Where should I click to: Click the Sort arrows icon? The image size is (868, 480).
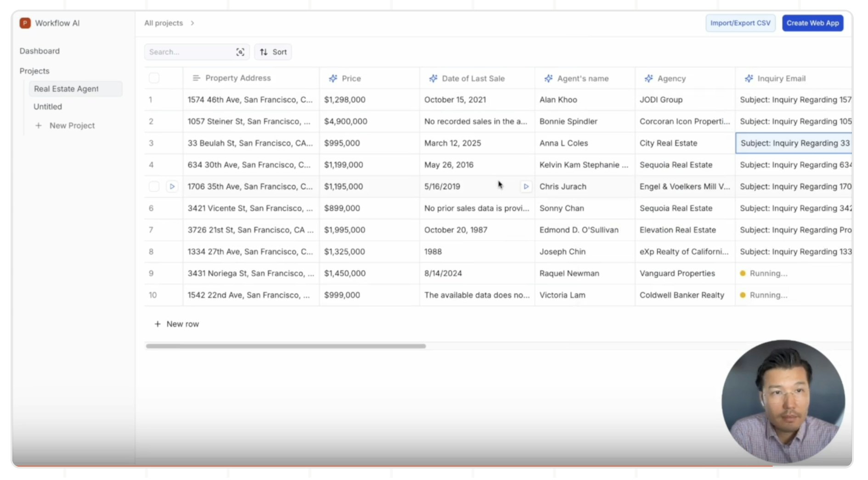coord(264,52)
